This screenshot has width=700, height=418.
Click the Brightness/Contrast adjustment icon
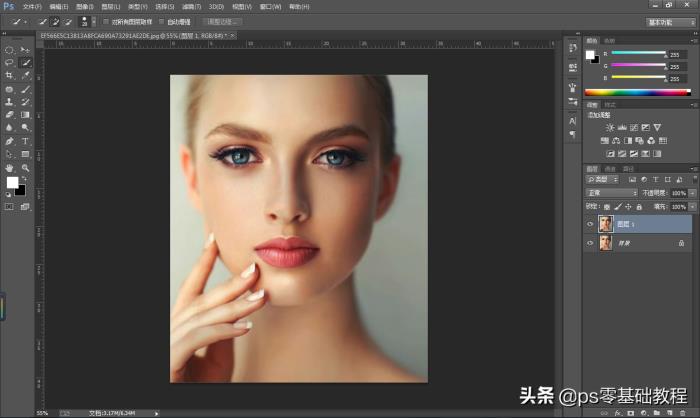[x=609, y=128]
